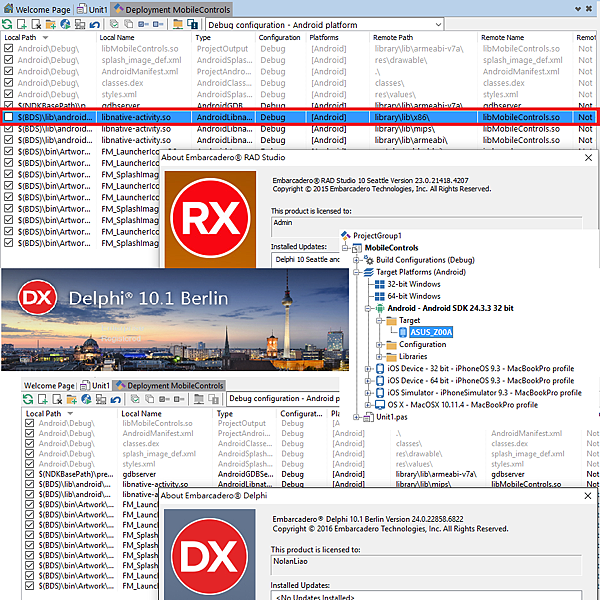Click Reconcile icon in lower Deployment toolbar

pos(28,399)
